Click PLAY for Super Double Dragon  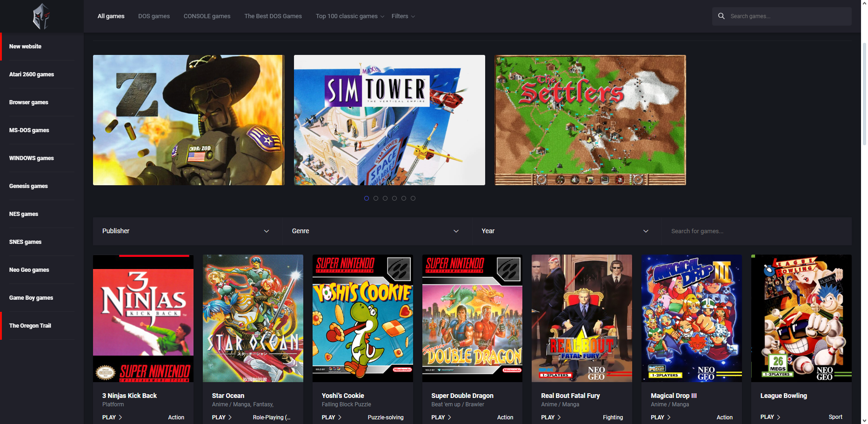[441, 417]
